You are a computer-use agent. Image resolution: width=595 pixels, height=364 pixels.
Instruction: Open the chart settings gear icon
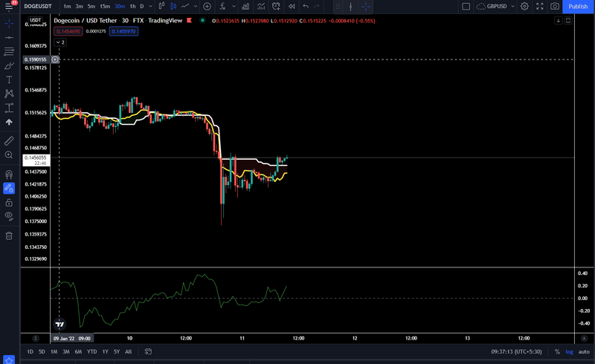[524, 6]
